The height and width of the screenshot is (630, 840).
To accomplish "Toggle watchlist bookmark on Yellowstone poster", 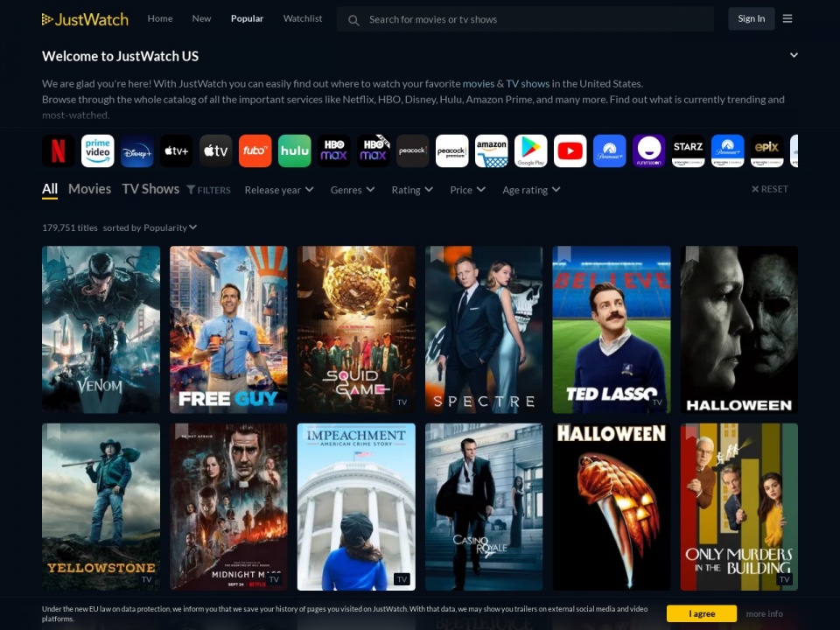I will pos(52,430).
